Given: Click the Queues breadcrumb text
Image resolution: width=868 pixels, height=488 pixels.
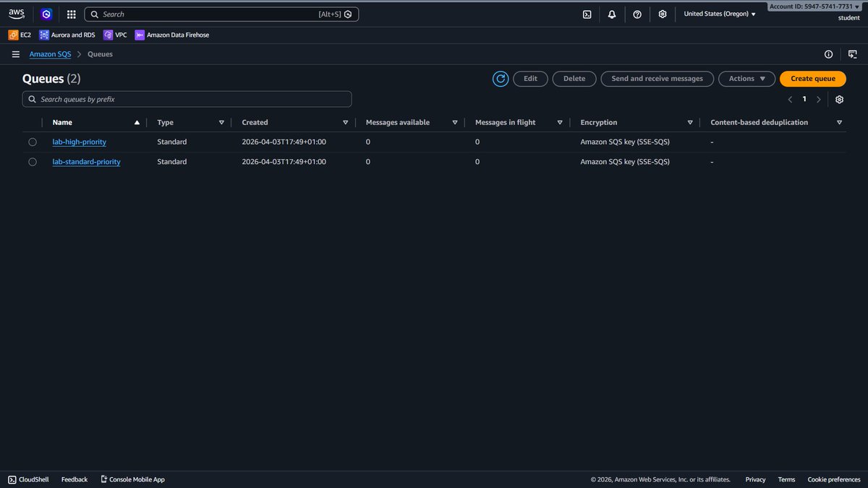Looking at the screenshot, I should point(100,54).
